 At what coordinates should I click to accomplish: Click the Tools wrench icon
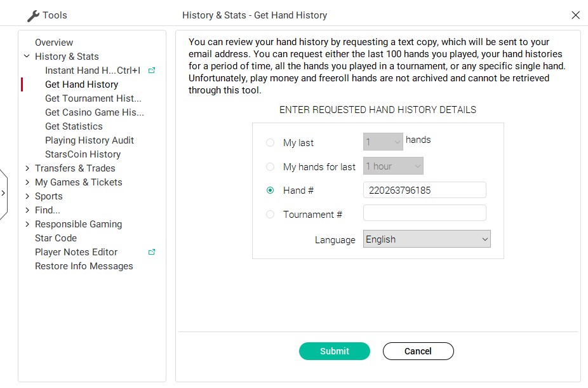[x=33, y=16]
